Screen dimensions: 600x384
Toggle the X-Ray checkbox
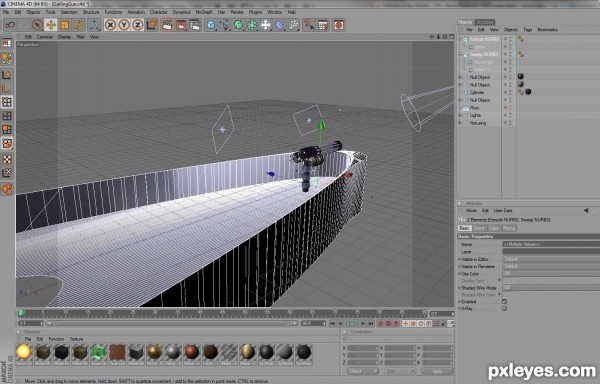(x=504, y=308)
